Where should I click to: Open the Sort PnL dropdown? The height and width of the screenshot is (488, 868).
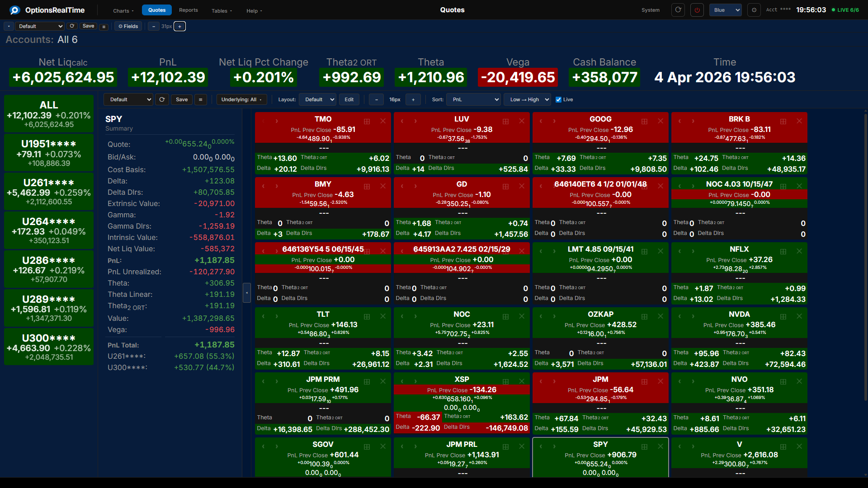[473, 99]
